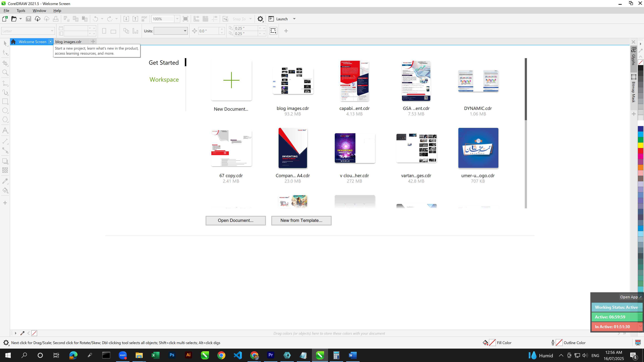Expand the undo history dropdown arrow
644x362 pixels.
102,19
